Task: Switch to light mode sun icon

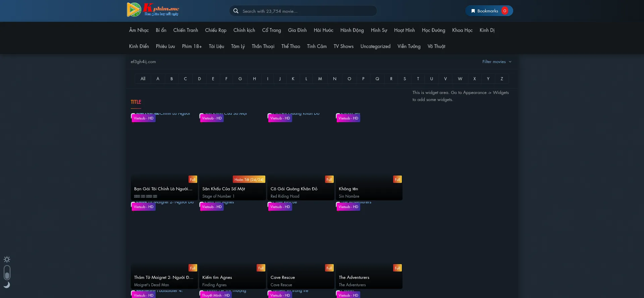Action: coord(7,259)
